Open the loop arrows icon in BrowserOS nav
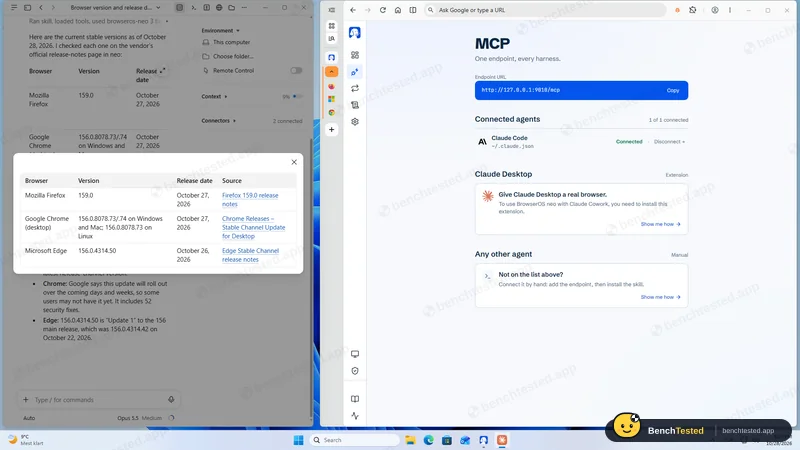Image resolution: width=800 pixels, height=450 pixels. [355, 88]
